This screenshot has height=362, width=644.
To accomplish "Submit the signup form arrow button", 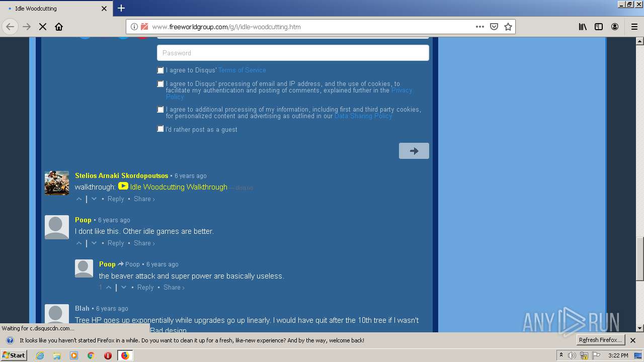I will 414,151.
